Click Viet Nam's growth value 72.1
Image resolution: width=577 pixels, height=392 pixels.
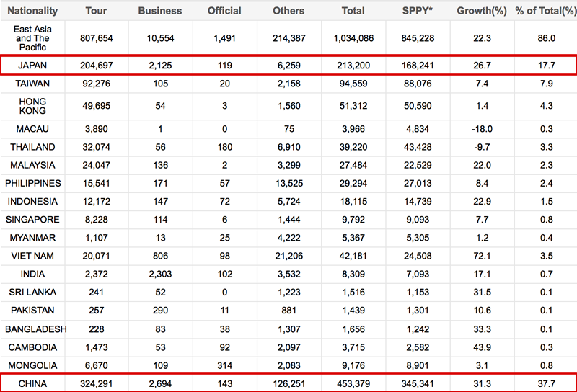[482, 256]
